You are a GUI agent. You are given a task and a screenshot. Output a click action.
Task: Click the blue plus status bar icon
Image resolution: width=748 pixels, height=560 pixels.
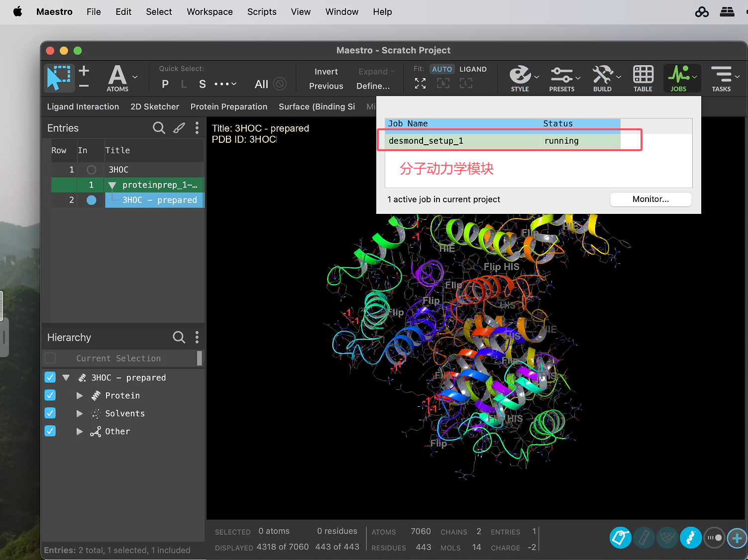737,538
